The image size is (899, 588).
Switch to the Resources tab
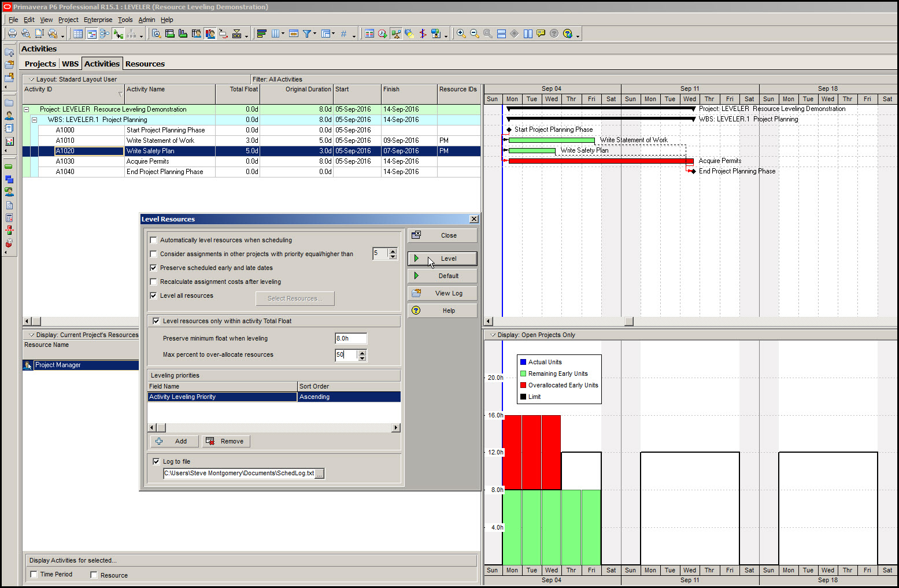tap(145, 64)
